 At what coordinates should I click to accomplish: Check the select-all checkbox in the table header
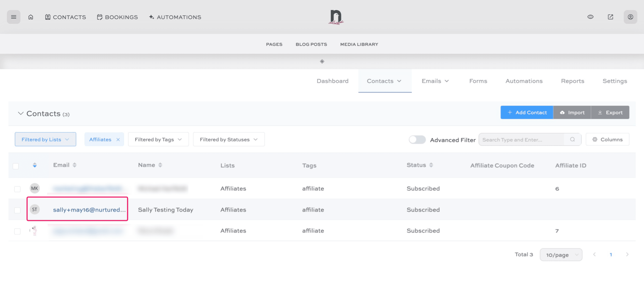16,166
